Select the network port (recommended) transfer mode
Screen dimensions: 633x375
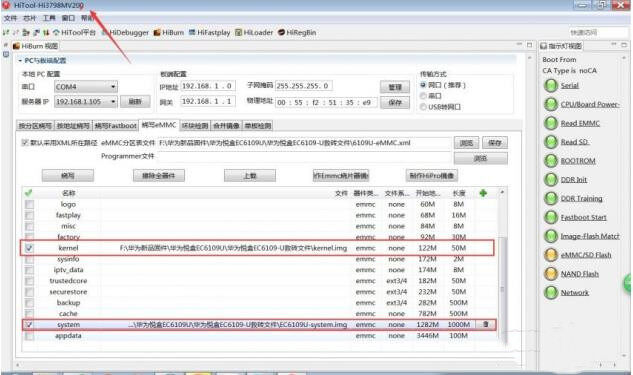(x=423, y=85)
